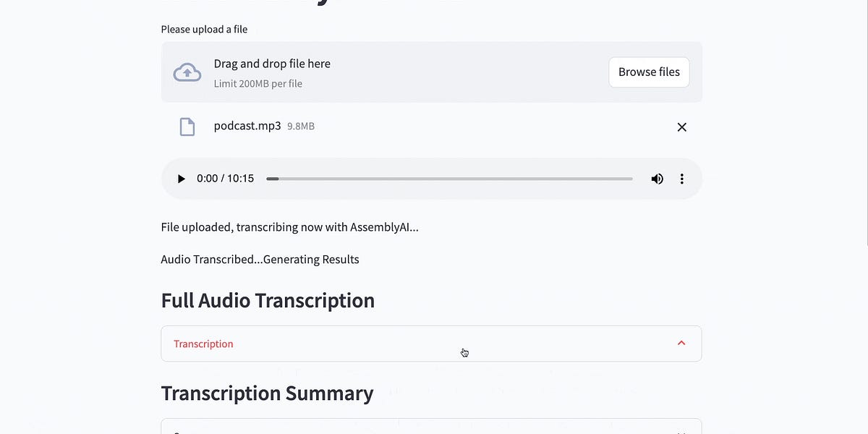Click the speaker icon in the audio player

[x=657, y=179]
